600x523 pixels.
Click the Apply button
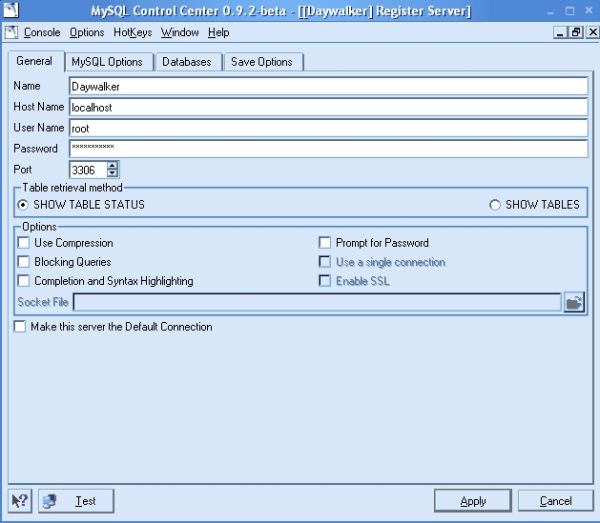point(473,501)
